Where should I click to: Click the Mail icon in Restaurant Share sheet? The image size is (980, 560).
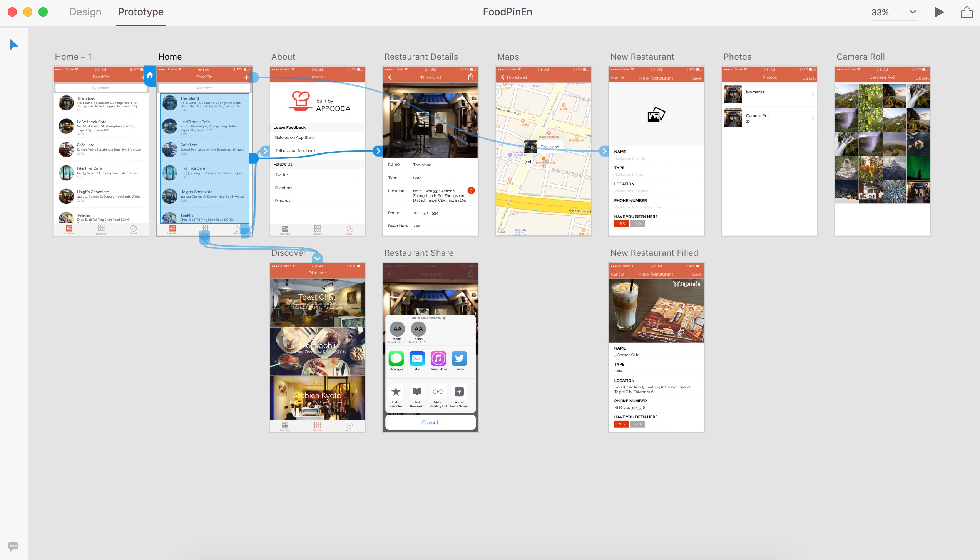[x=417, y=358]
